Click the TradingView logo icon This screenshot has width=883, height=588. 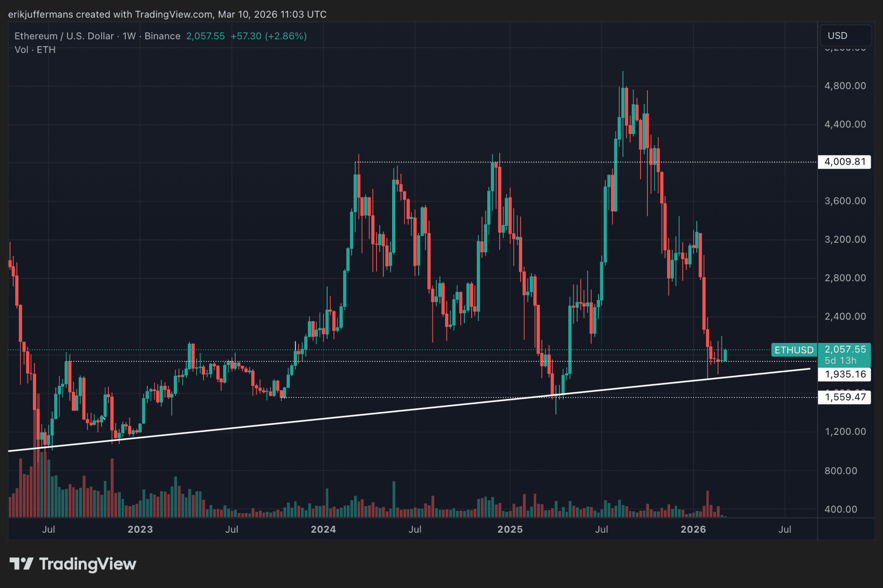point(21,564)
